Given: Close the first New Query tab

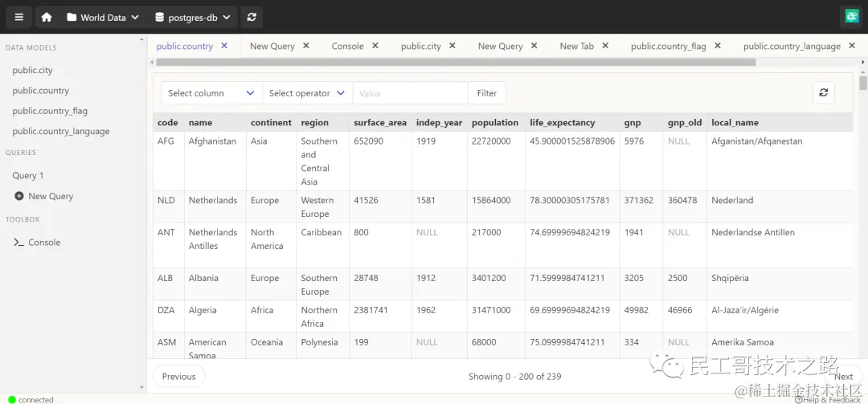Looking at the screenshot, I should 306,46.
